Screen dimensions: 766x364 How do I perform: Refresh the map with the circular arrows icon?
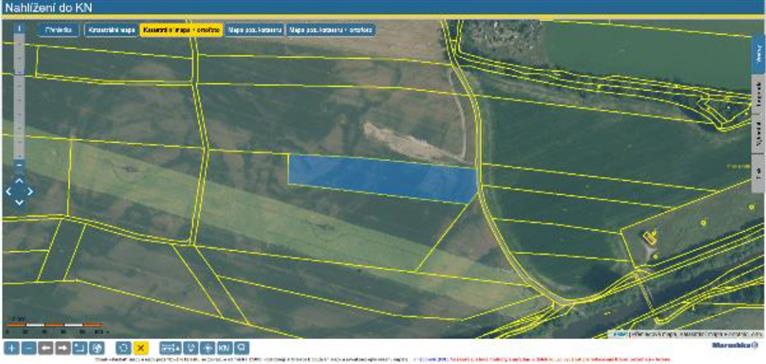pos(124,348)
